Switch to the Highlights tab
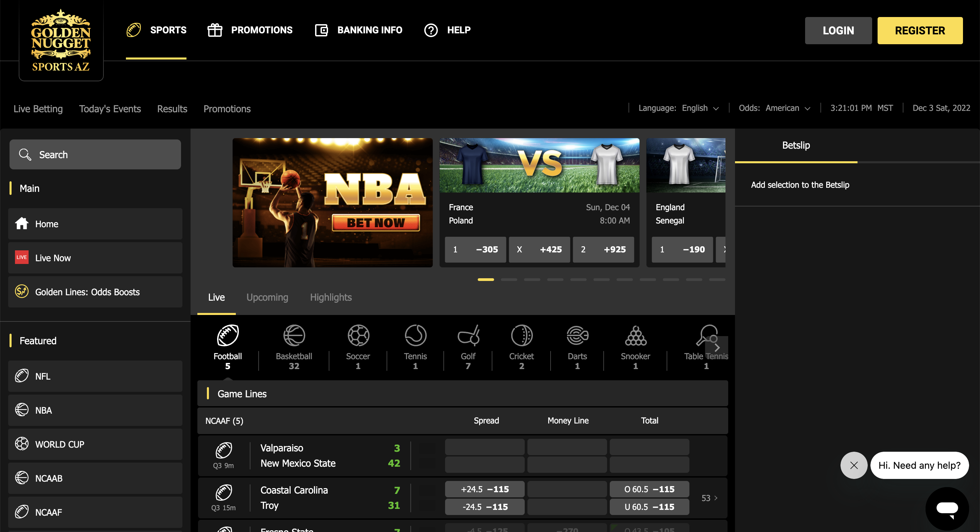The height and width of the screenshot is (532, 980). 331,297
